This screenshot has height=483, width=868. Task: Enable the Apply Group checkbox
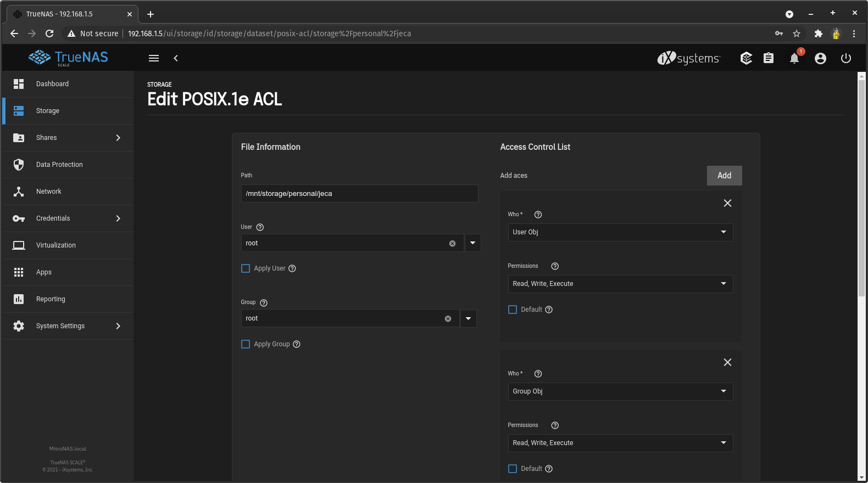click(246, 344)
